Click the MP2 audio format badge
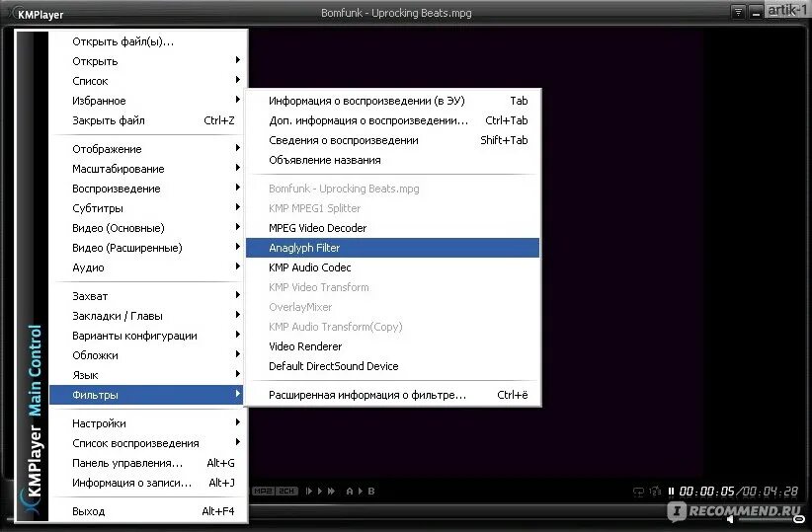Screen dimensions: 812x532 pos(264,491)
